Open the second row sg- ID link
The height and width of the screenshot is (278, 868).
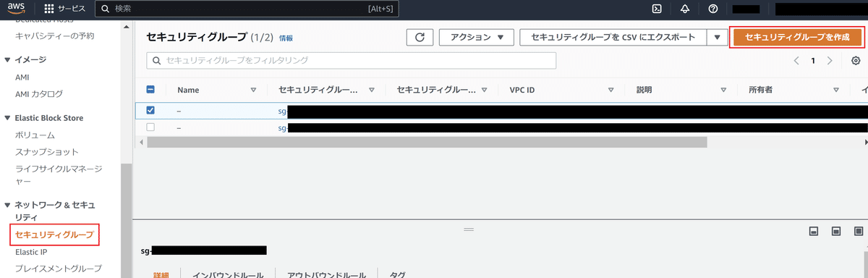[283, 127]
